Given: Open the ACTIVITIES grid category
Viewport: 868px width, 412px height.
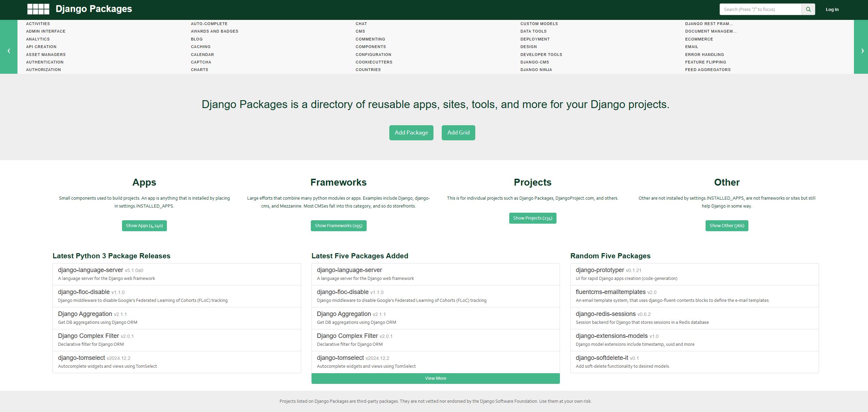Looking at the screenshot, I should [38, 24].
